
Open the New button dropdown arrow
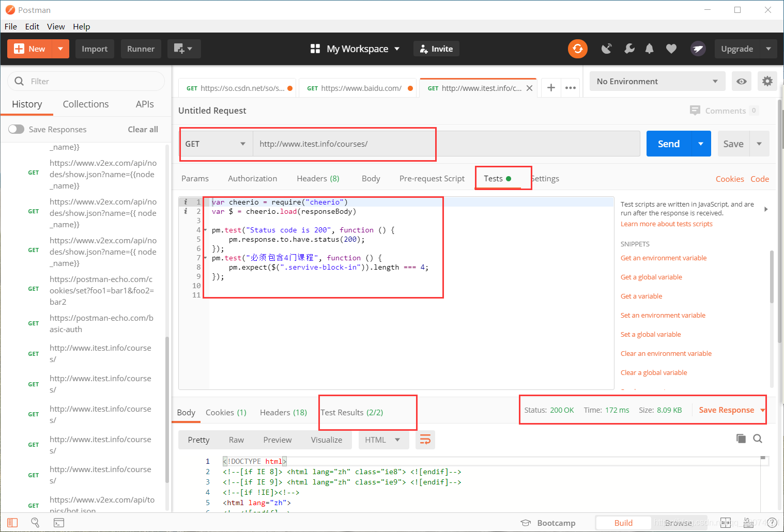pos(60,49)
